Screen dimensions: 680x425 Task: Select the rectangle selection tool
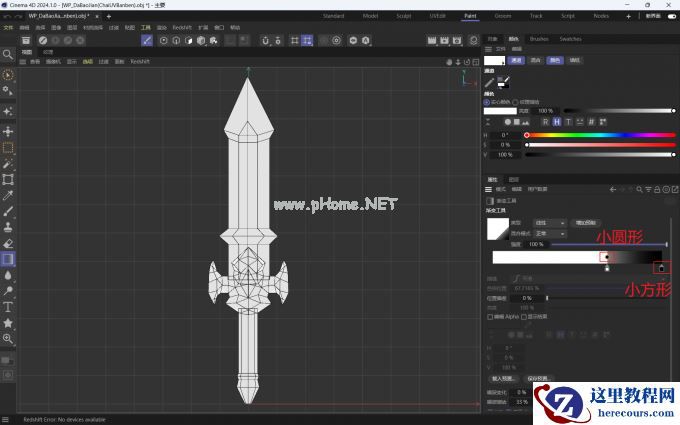point(8,147)
